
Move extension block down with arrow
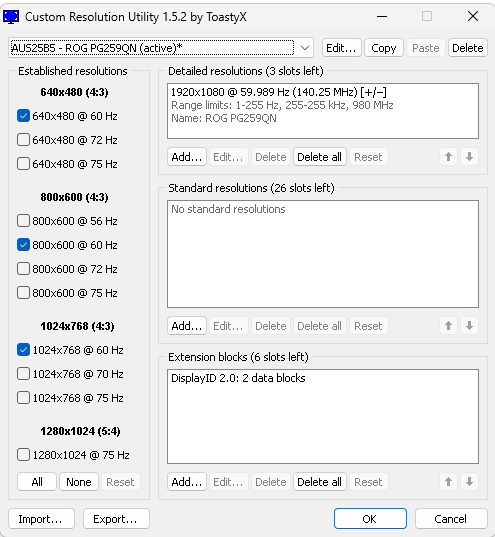click(469, 482)
